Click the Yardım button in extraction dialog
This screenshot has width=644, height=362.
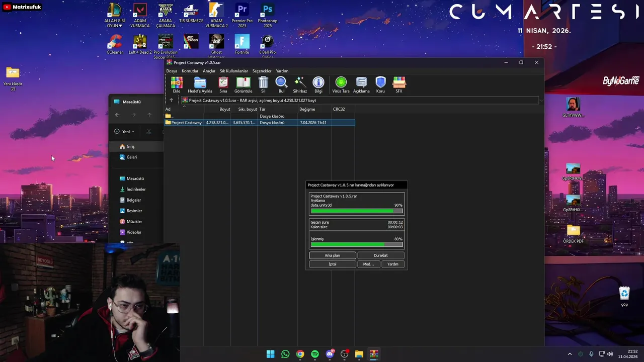click(393, 264)
